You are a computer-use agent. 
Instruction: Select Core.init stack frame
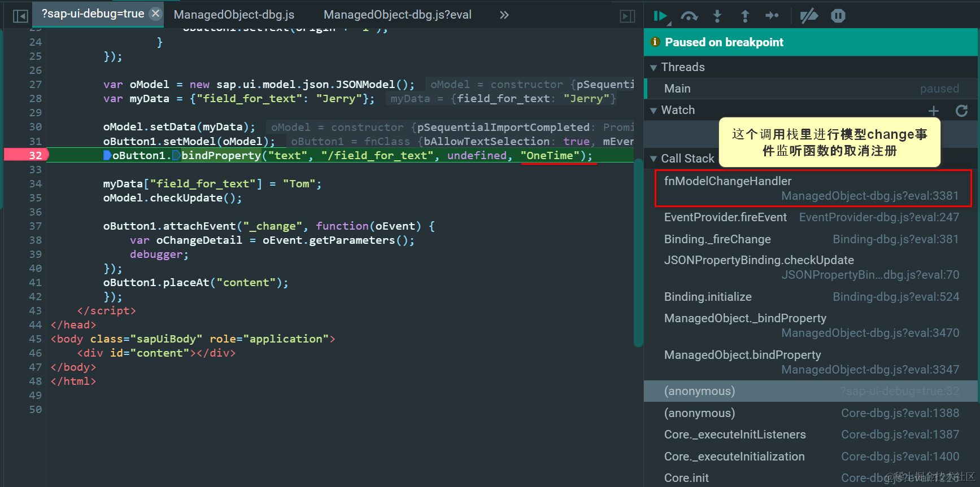811,478
